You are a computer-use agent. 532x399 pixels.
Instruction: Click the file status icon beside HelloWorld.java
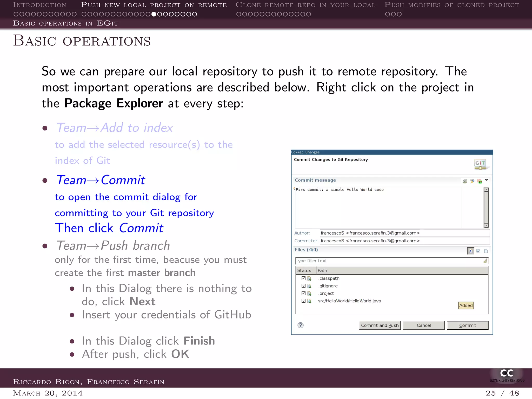pyautogui.click(x=309, y=301)
